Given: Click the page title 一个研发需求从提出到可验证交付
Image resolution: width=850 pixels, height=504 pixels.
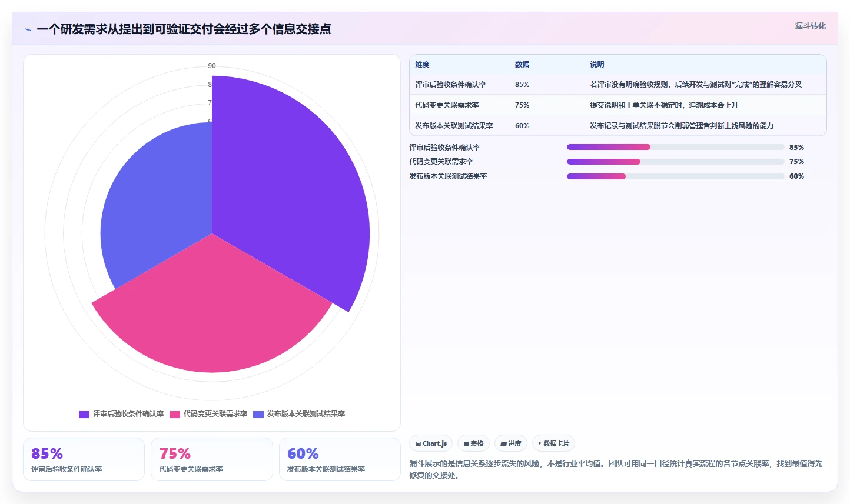Looking at the screenshot, I should point(184,29).
